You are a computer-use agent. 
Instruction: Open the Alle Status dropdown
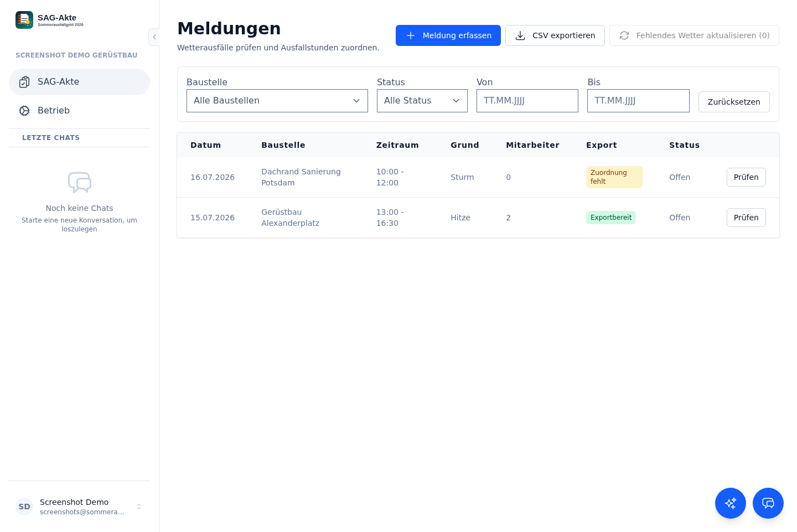[422, 101]
